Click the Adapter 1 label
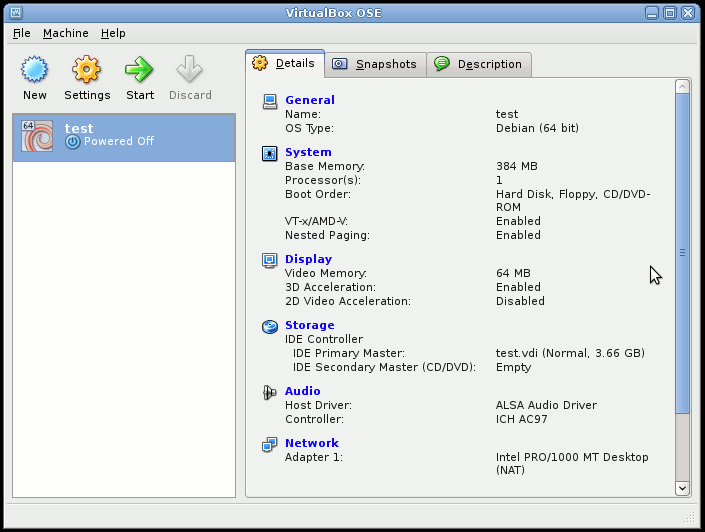The width and height of the screenshot is (705, 532). 313,457
